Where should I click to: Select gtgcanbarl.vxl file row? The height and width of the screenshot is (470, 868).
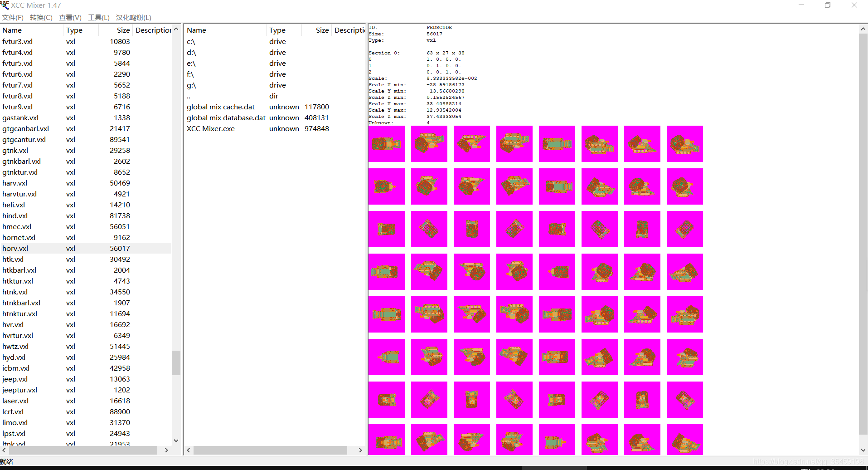[86, 129]
